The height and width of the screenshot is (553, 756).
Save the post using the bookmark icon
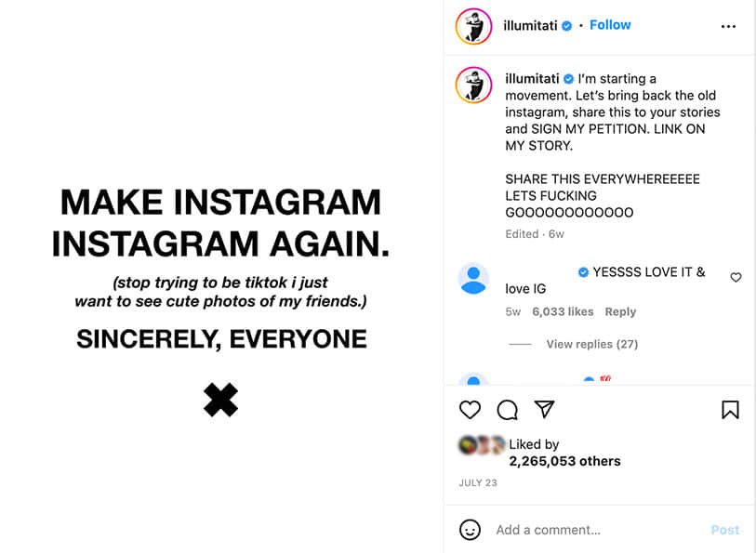[731, 409]
